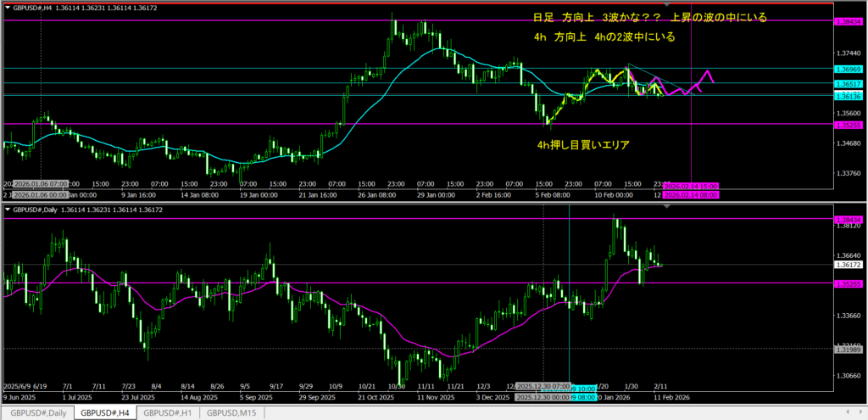Image resolution: width=868 pixels, height=420 pixels.
Task: Open the GBPUSD#,H1 chart tab
Action: [x=170, y=413]
